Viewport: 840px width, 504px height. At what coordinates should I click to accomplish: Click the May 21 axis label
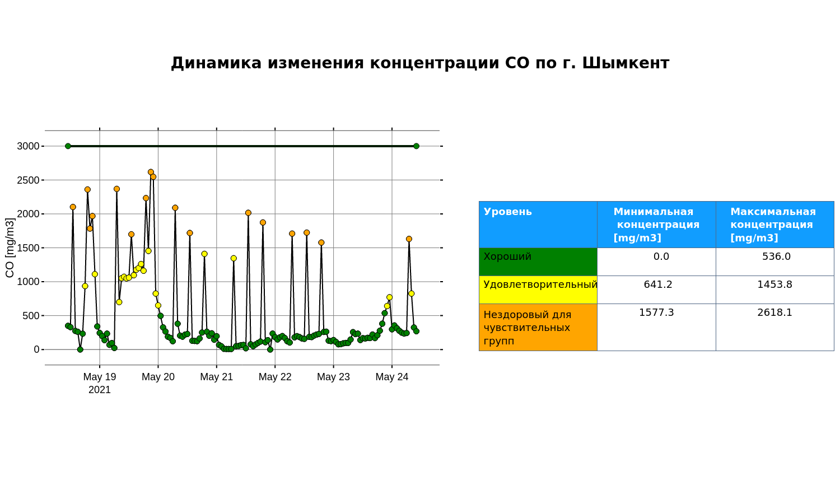(x=217, y=377)
